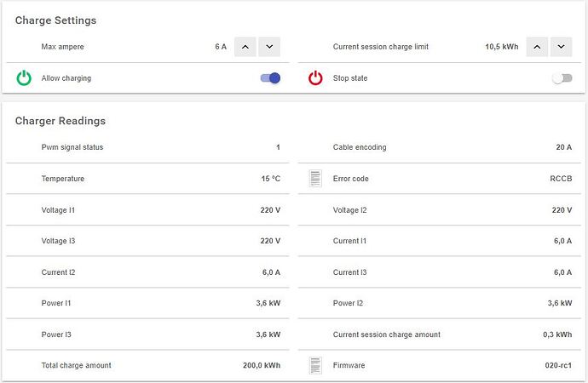Click the Power l1 label
This screenshot has height=383, width=588.
(x=56, y=303)
